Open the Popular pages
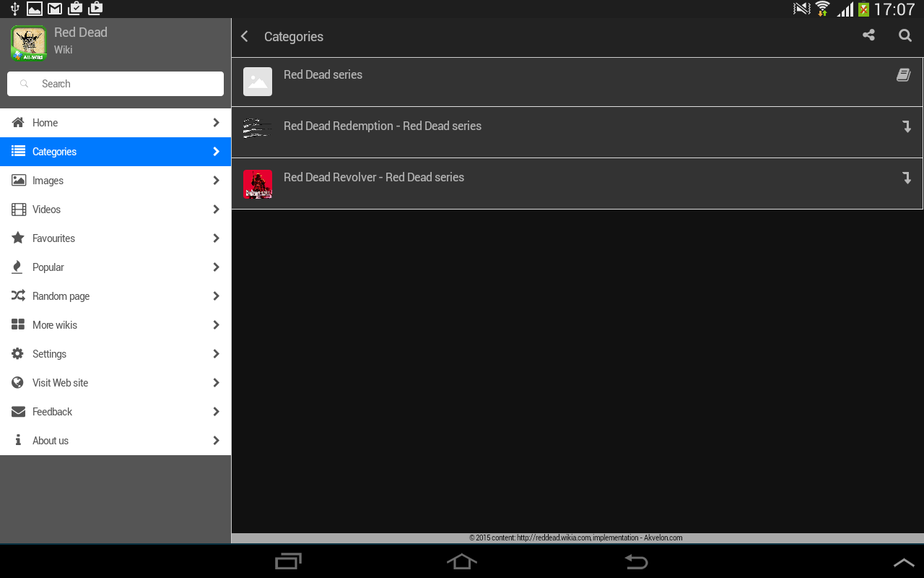Screen dimensions: 924x578 pos(115,267)
